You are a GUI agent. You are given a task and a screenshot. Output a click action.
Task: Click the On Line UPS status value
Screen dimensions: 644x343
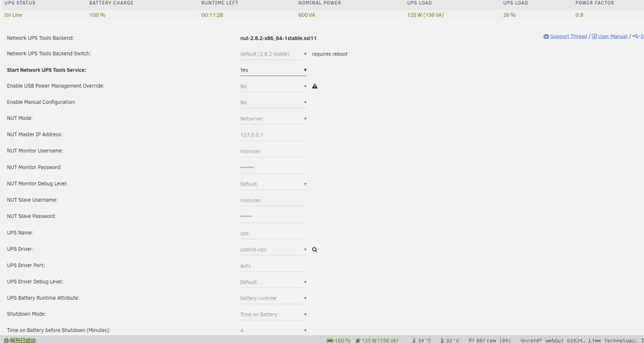coord(13,15)
